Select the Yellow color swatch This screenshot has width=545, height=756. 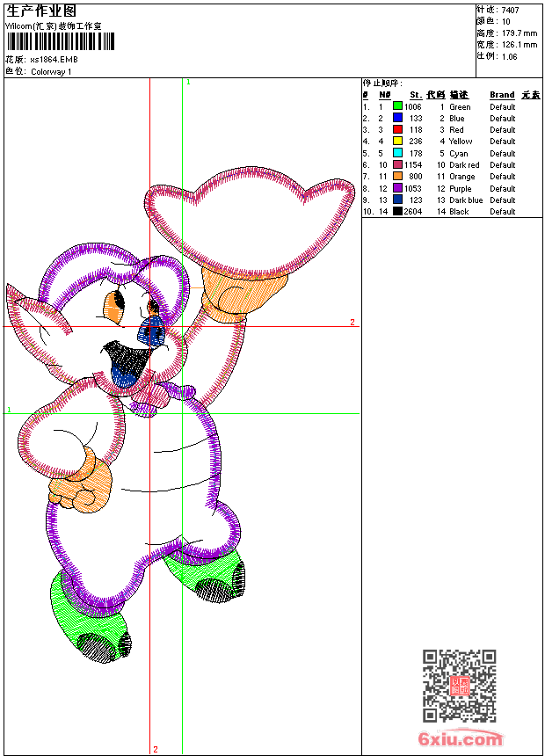click(x=397, y=141)
